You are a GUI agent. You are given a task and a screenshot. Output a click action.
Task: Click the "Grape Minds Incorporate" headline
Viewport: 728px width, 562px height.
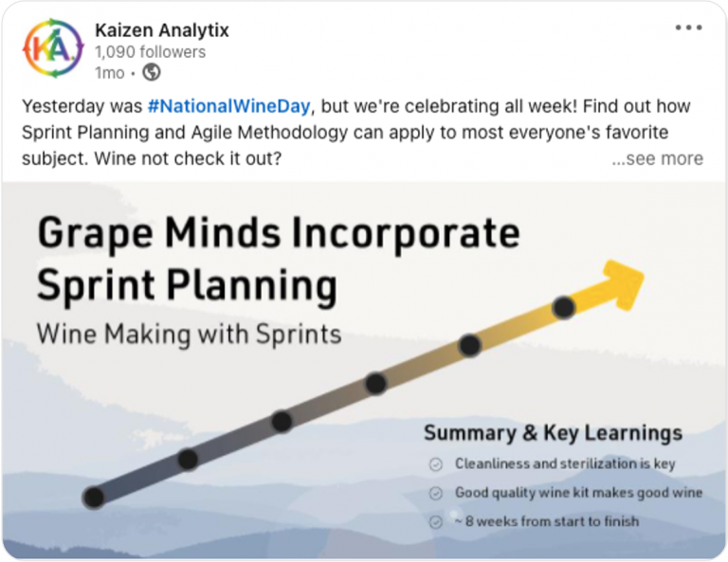pos(278,232)
